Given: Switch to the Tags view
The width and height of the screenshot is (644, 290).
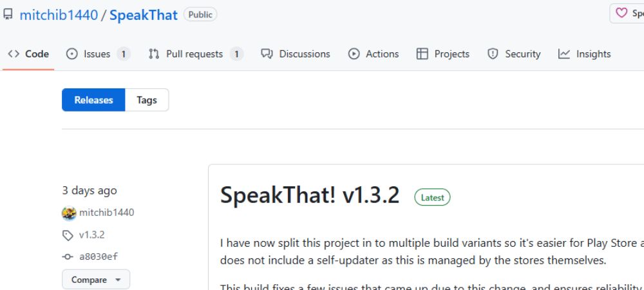Looking at the screenshot, I should click(147, 100).
